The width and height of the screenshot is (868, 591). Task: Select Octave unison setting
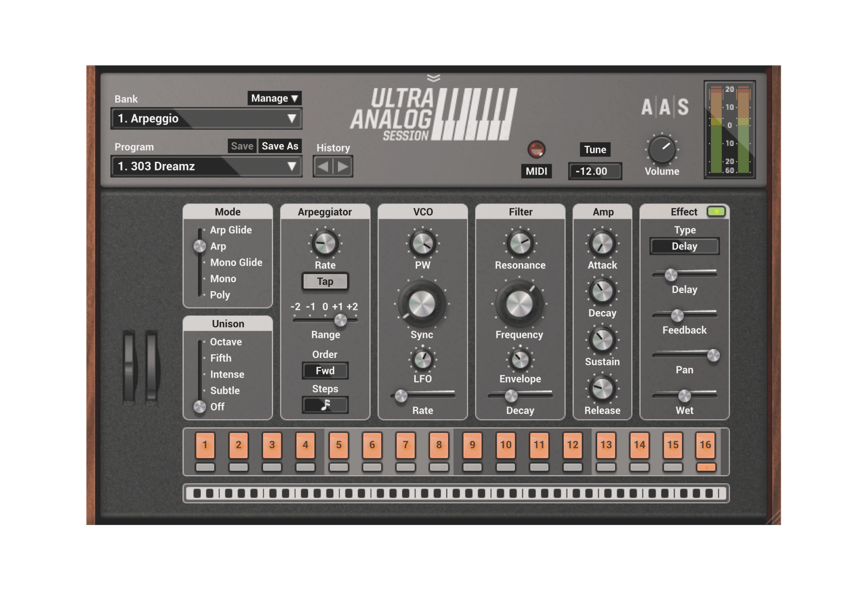(x=226, y=342)
